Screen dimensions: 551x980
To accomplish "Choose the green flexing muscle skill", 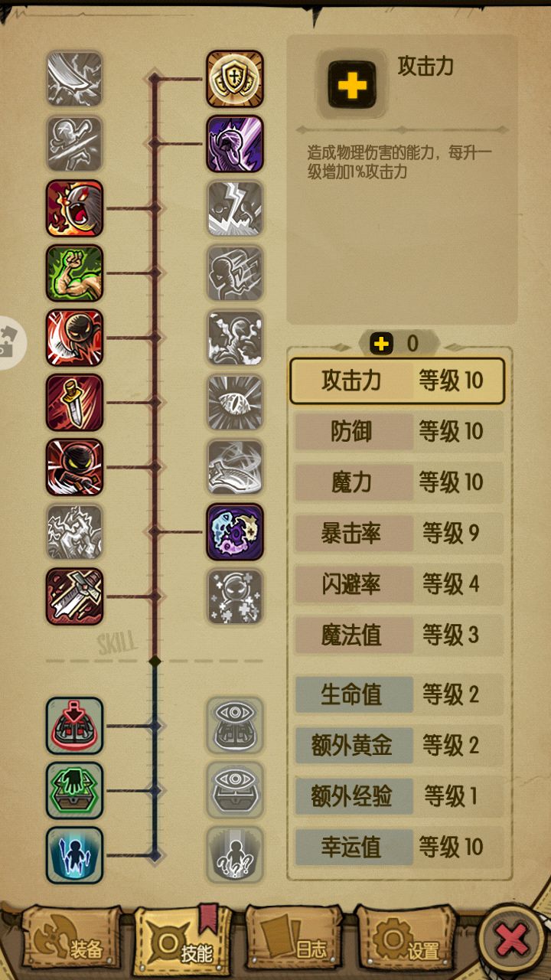I will (74, 273).
